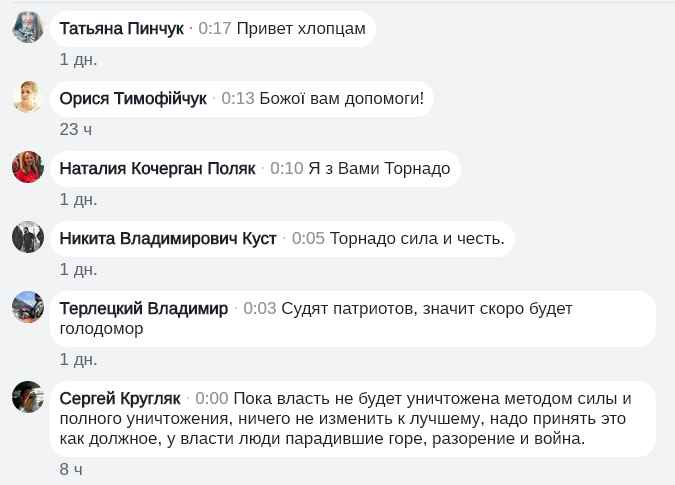Seek to 0:00 timestamp link
The height and width of the screenshot is (485, 675).
tap(212, 399)
